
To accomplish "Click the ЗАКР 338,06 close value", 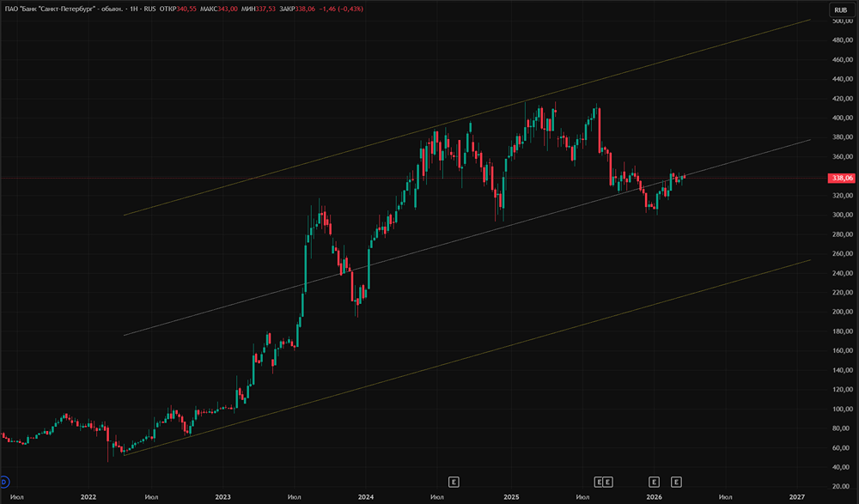I will [297, 9].
